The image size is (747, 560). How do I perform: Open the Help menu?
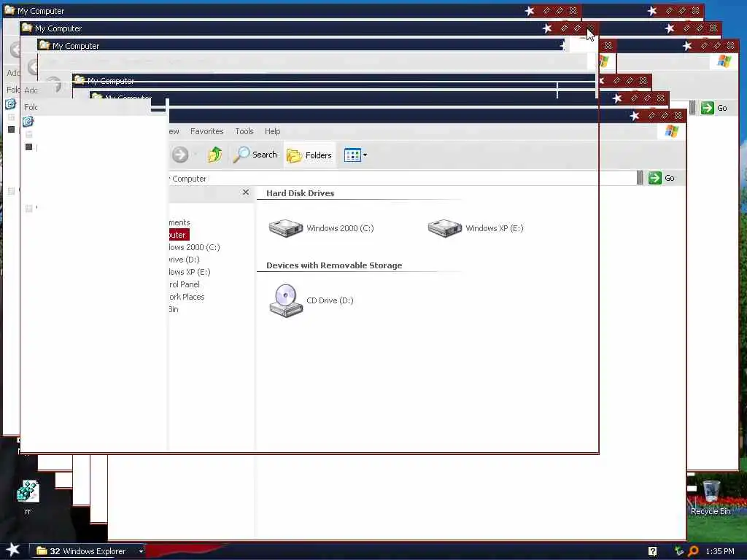point(273,131)
